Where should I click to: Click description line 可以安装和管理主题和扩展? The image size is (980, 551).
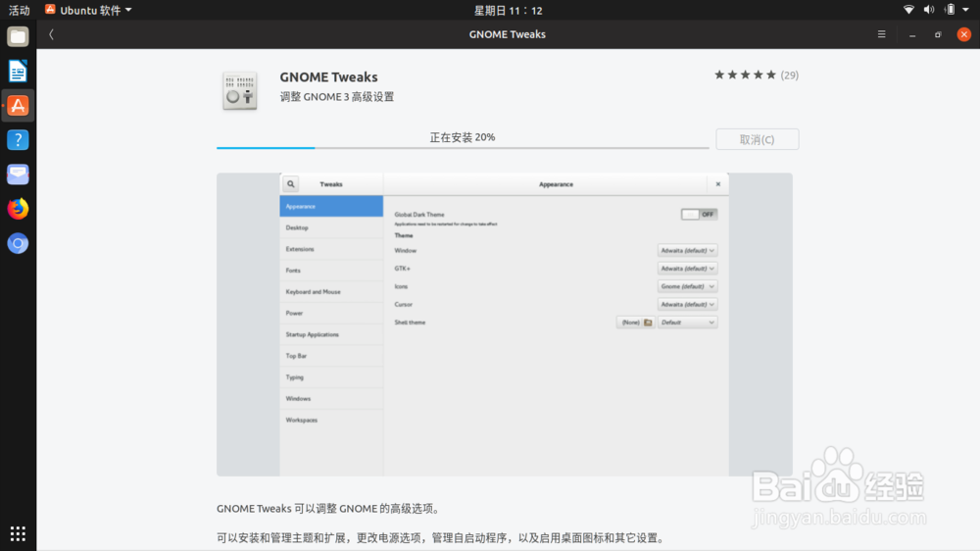tap(442, 538)
